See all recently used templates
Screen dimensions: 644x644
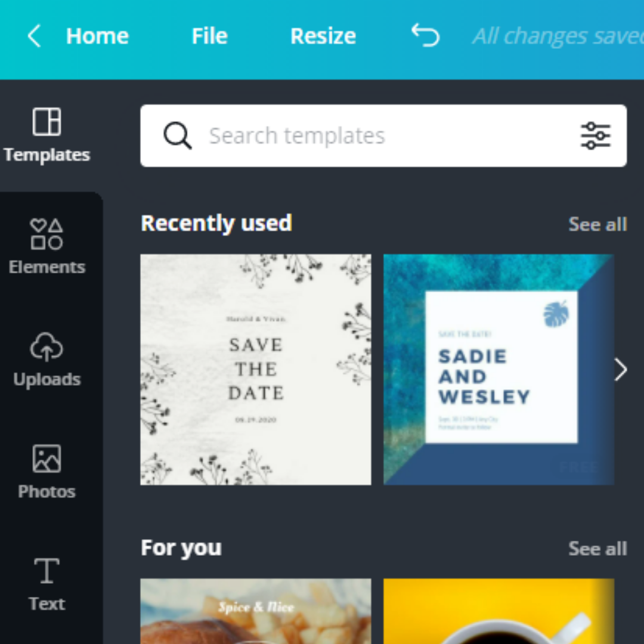pos(597,224)
